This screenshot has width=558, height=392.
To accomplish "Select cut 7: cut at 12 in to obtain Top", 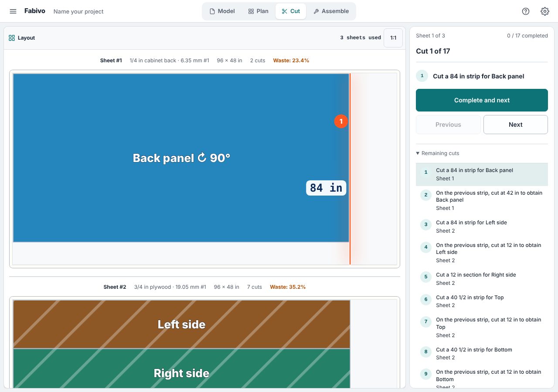I will point(482,328).
